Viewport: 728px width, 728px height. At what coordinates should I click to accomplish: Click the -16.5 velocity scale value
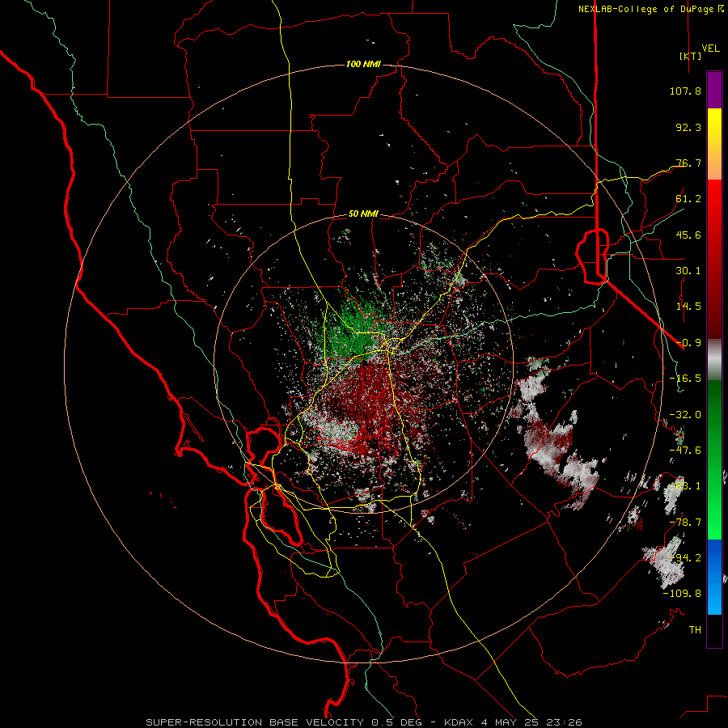(685, 379)
